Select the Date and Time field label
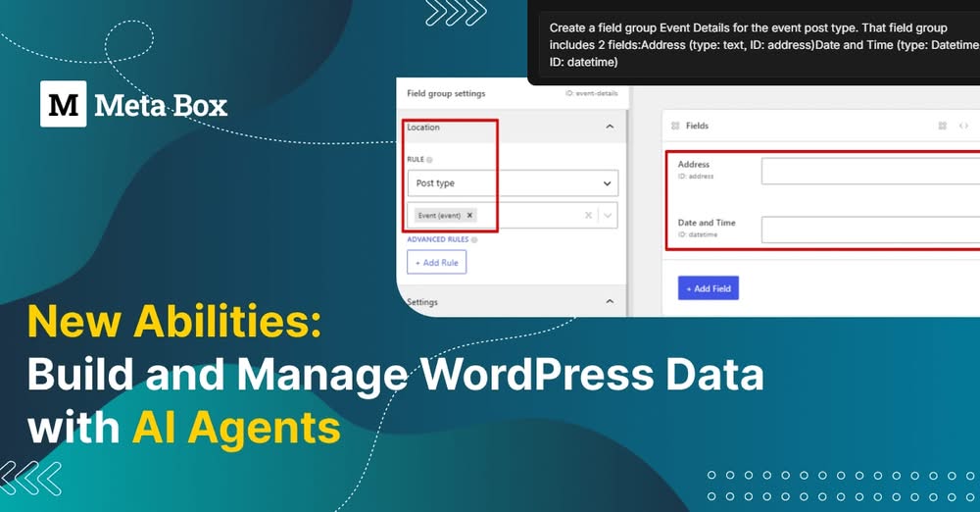The width and height of the screenshot is (980, 512). click(707, 223)
